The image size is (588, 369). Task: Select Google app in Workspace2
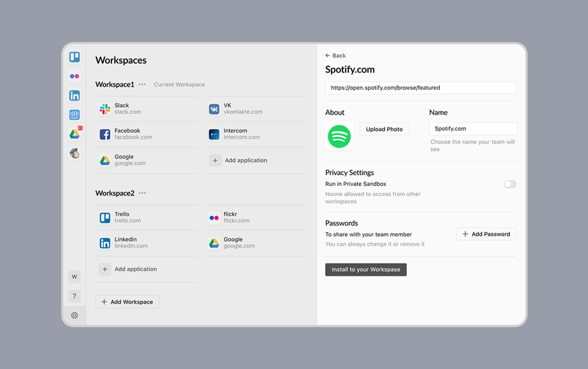point(256,243)
